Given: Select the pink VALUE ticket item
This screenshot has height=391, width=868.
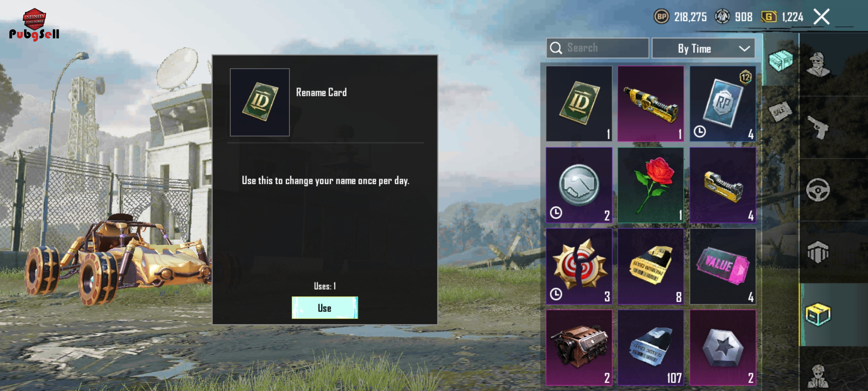Looking at the screenshot, I should coord(723,266).
